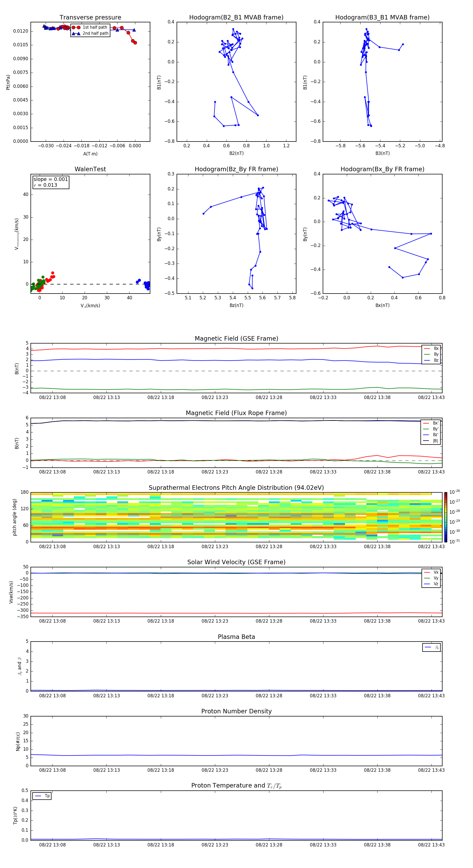Click Bz' legend entry in flux rope plot
This screenshot has width=473, height=868.
(x=431, y=435)
